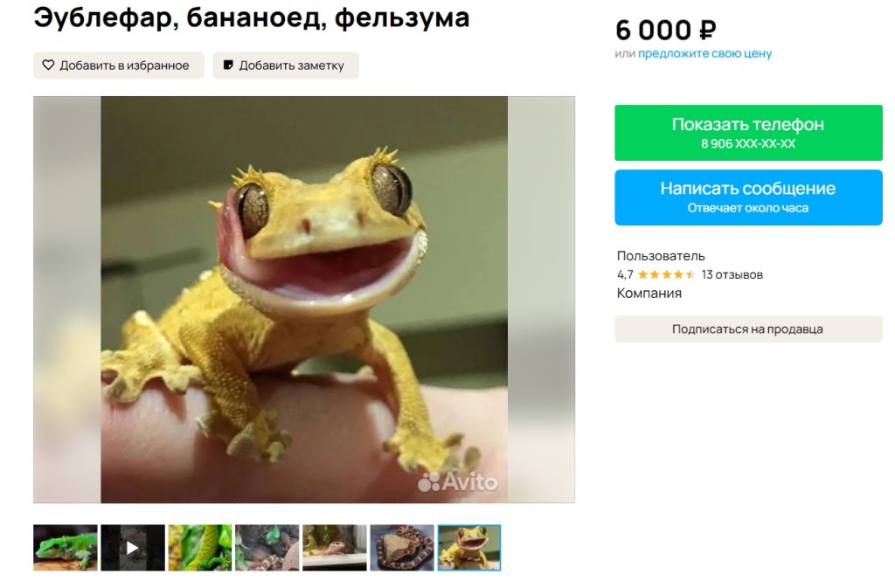Go to next photo via right blurred edge
Screen dimensions: 895x588
coord(541,300)
